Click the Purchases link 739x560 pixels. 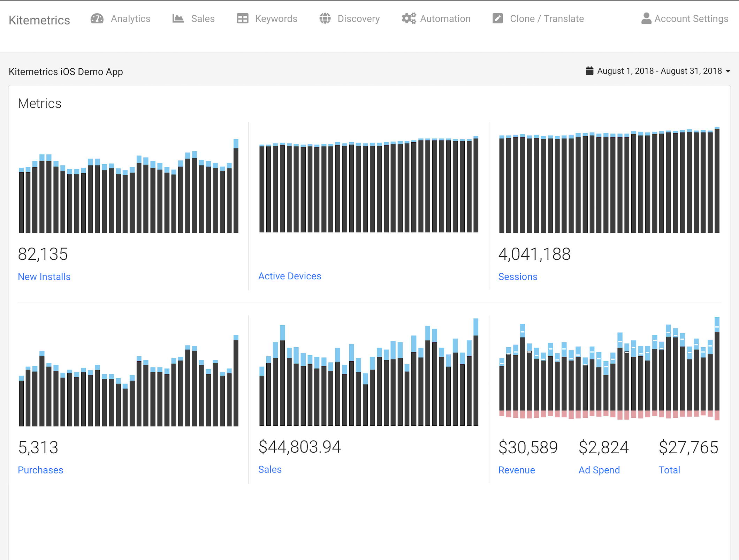(x=40, y=470)
